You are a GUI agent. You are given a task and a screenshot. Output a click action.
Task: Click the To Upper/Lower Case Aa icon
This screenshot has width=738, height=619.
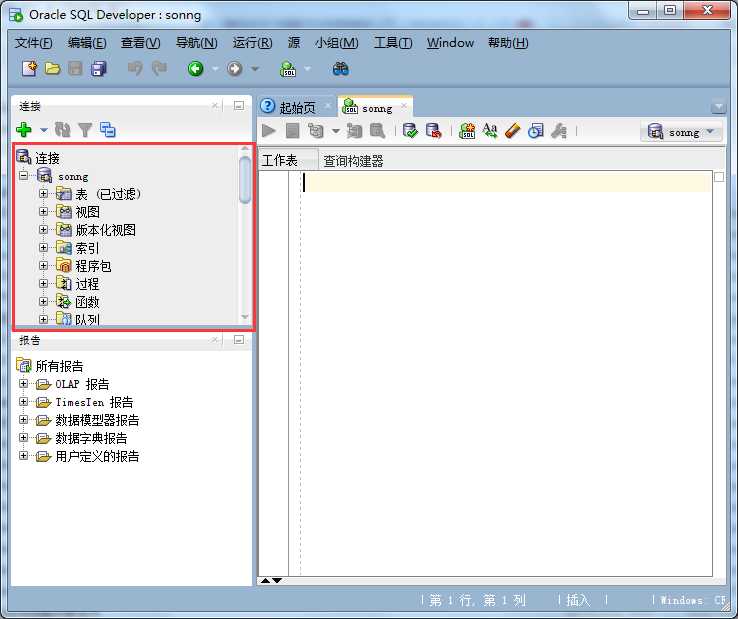click(490, 131)
